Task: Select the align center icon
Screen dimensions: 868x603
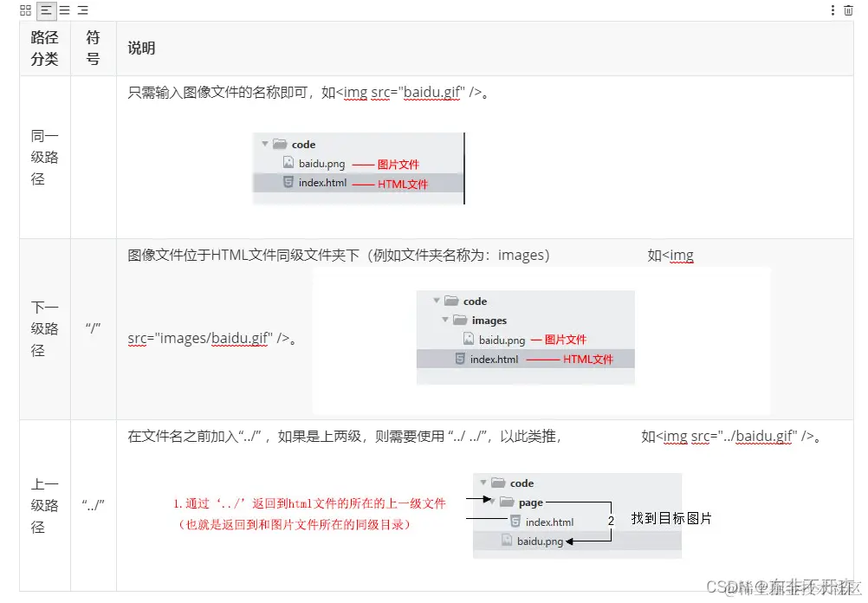Action: tap(64, 10)
